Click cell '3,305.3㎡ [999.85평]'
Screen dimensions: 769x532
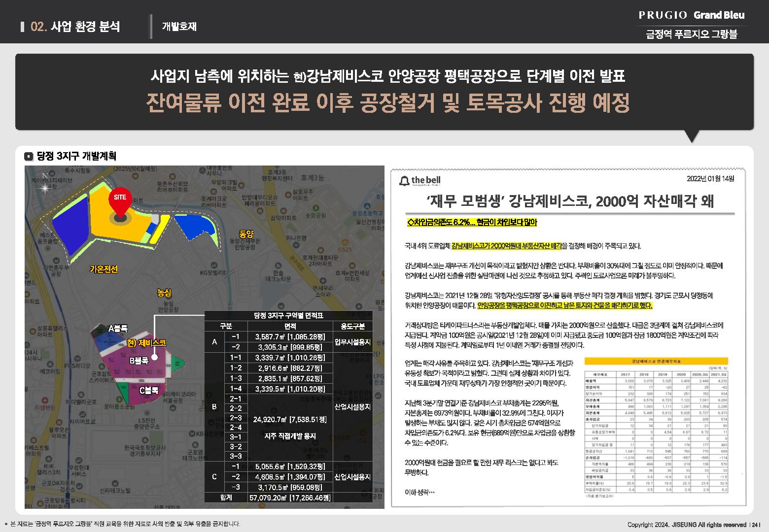[290, 347]
